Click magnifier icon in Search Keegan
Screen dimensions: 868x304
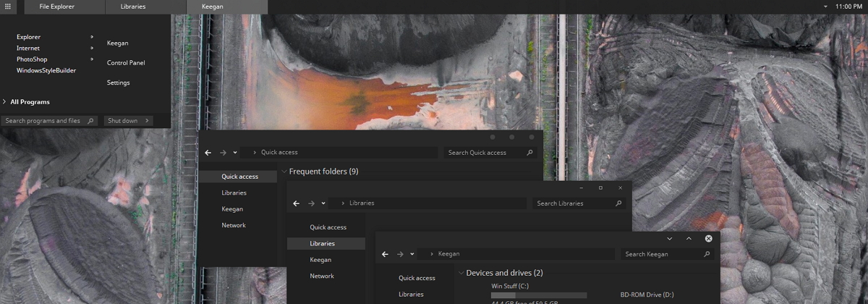[707, 254]
